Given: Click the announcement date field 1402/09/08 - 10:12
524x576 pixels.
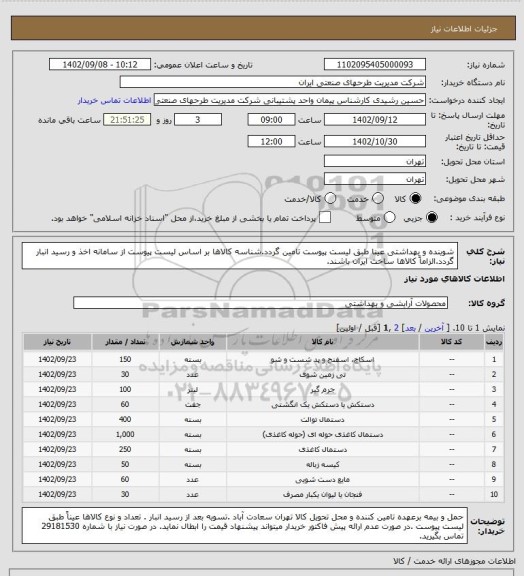Looking at the screenshot, I should pyautogui.click(x=100, y=64).
